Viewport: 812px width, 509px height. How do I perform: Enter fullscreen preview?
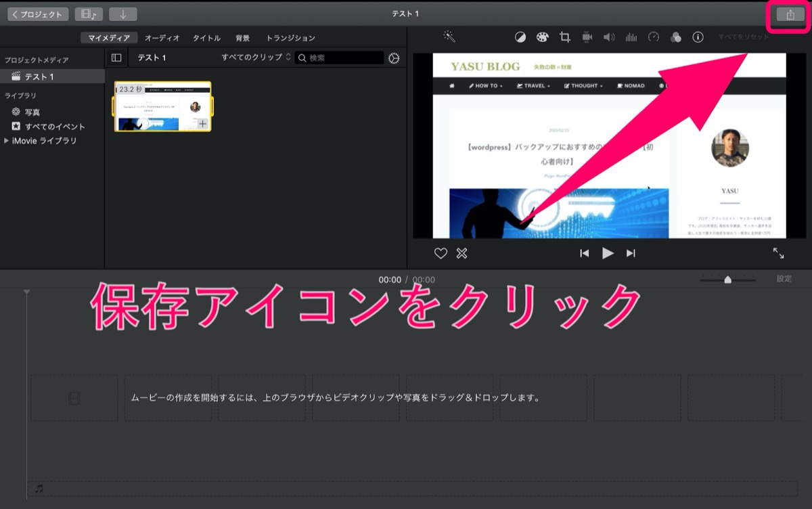click(x=778, y=253)
